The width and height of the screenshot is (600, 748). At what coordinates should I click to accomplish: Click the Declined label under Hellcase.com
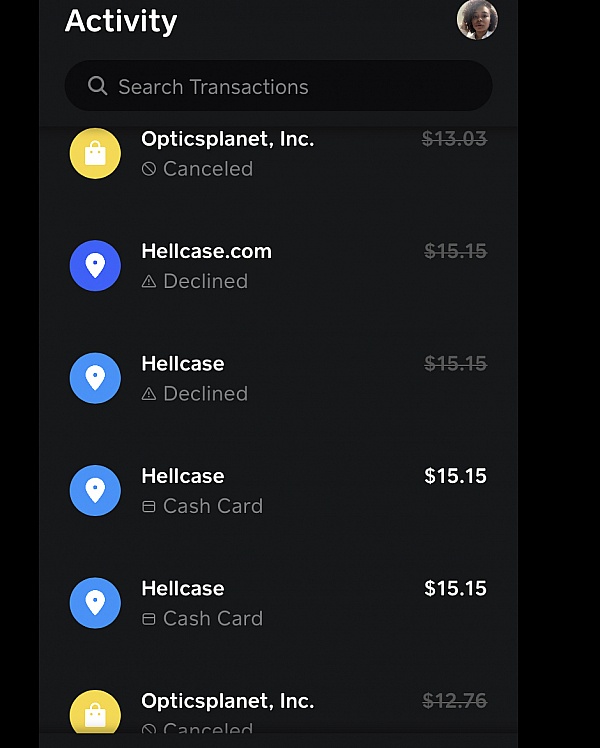point(205,282)
